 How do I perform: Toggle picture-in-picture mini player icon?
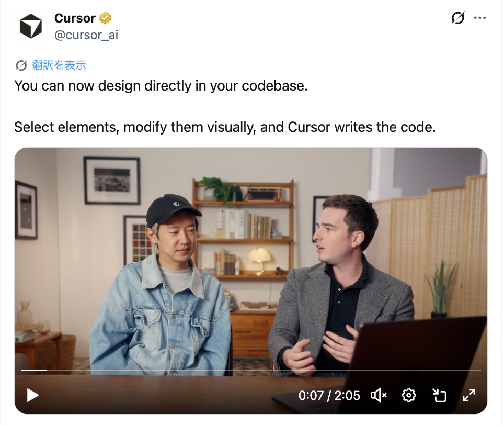point(439,395)
